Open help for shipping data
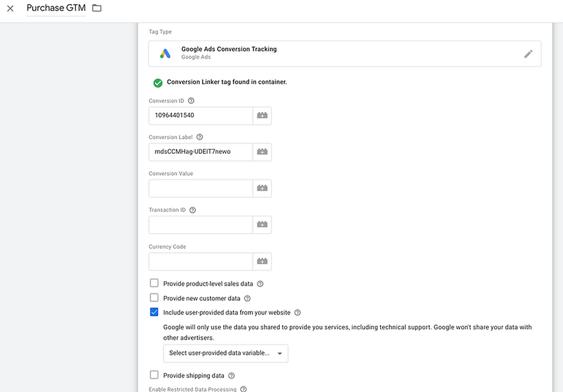563x392 pixels. click(x=232, y=375)
